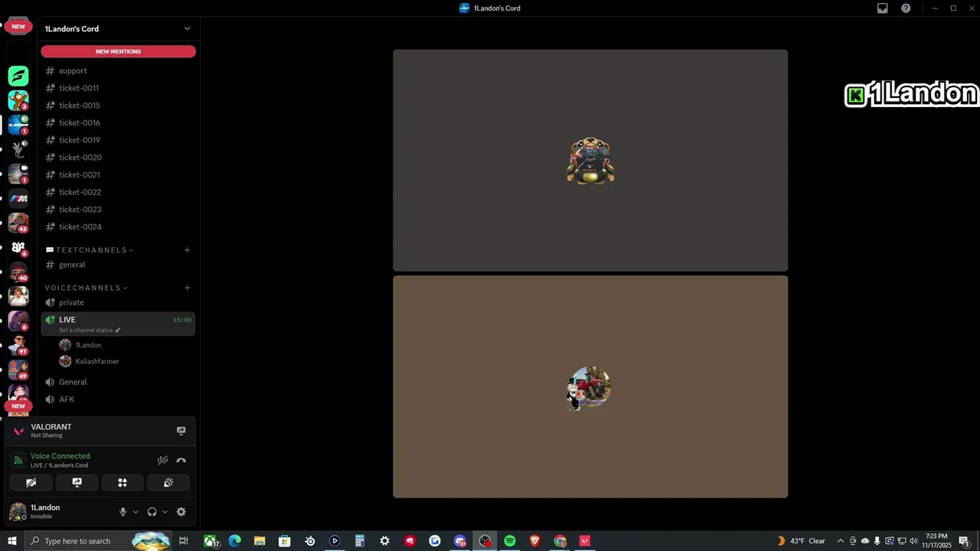
Task: Open Spotify from the taskbar
Action: point(510,541)
